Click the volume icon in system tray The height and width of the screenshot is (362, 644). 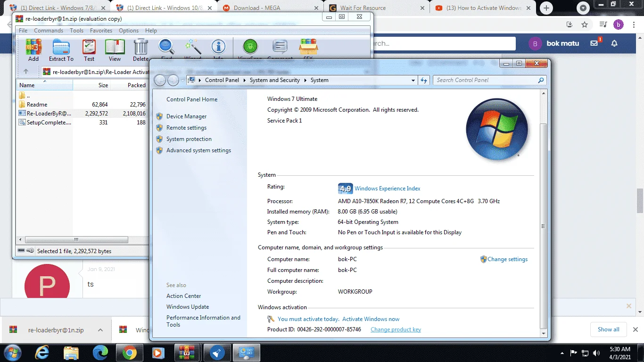(x=597, y=353)
